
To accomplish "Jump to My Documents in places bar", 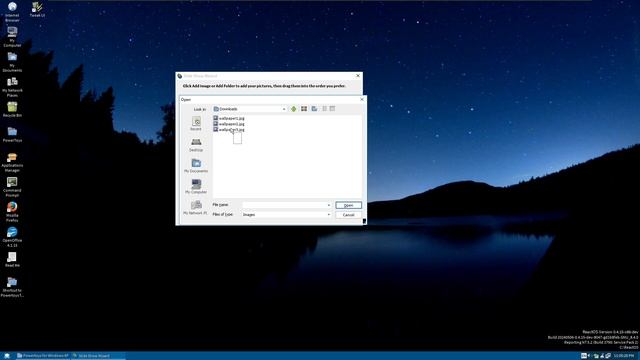I will coord(196,166).
